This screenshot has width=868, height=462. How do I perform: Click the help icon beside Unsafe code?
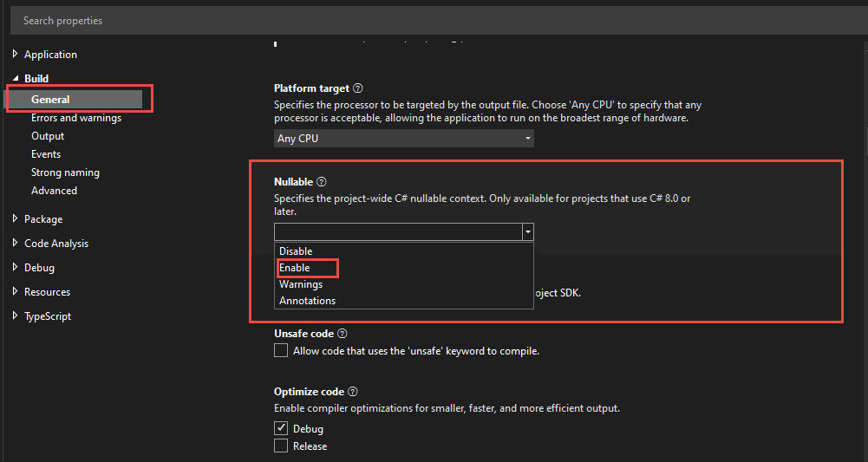coord(342,334)
